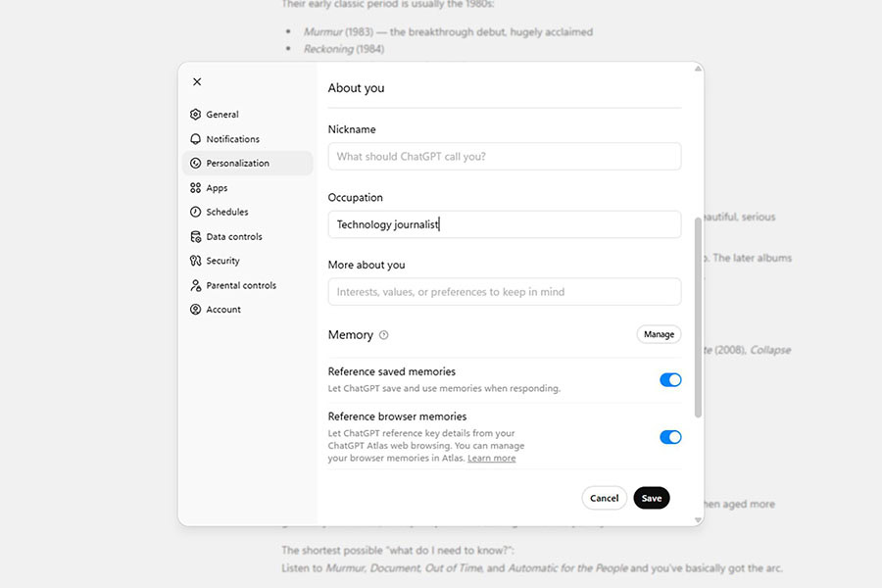Click the Manage memory button
The image size is (882, 588).
[659, 334]
